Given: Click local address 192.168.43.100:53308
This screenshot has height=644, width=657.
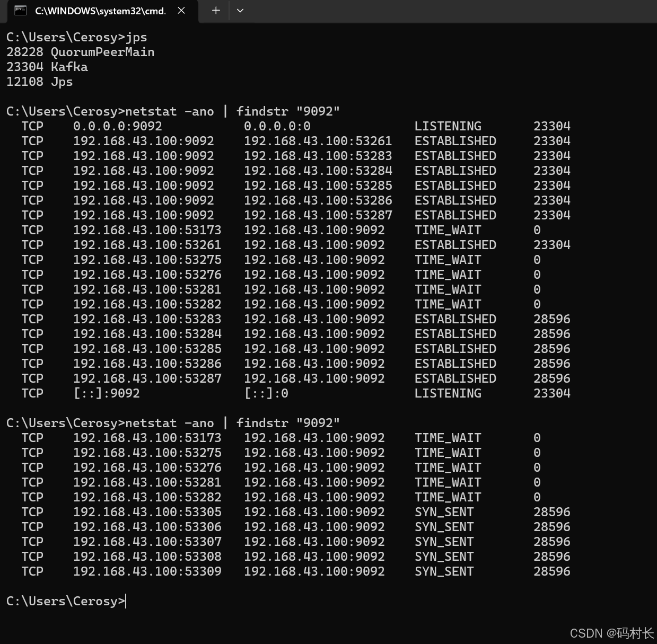Looking at the screenshot, I should [147, 557].
